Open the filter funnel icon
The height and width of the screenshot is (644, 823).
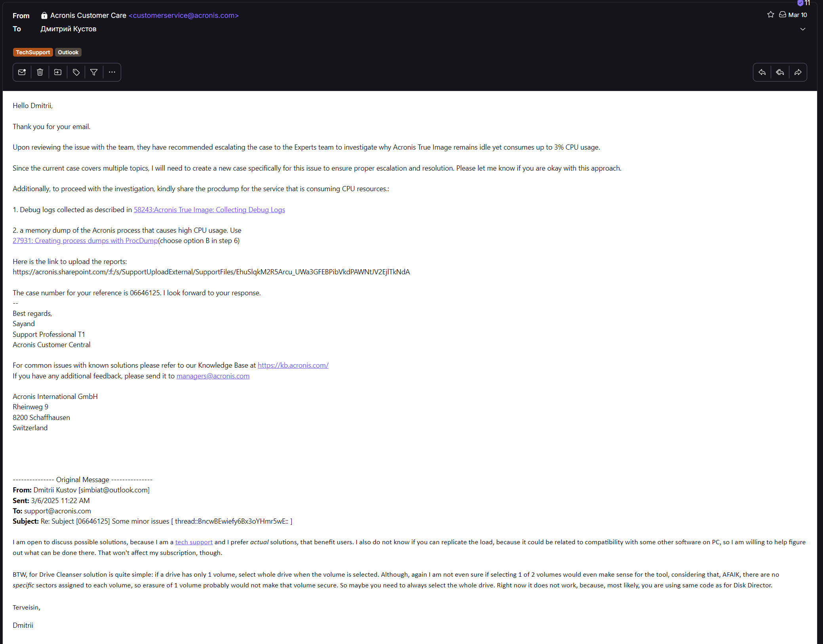(x=94, y=72)
